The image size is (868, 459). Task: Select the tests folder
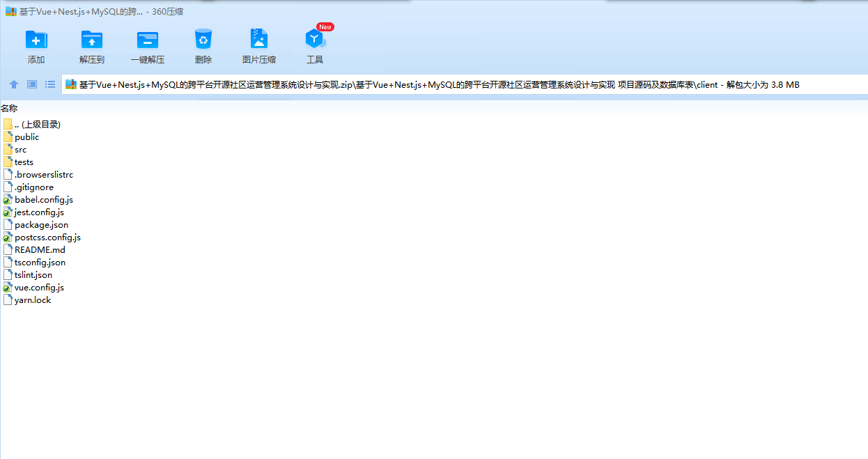[18, 162]
